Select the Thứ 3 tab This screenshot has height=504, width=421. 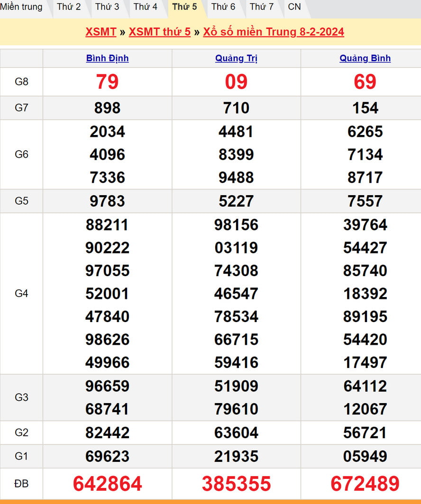[107, 7]
